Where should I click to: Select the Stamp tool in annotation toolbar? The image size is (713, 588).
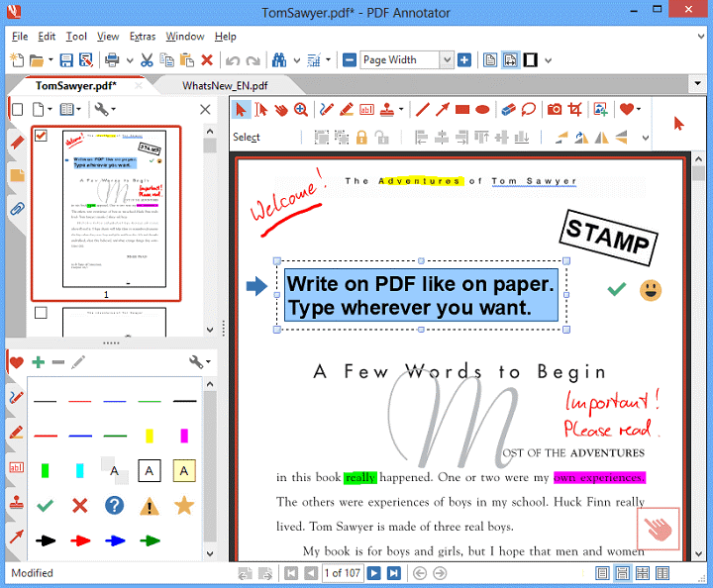[x=387, y=110]
